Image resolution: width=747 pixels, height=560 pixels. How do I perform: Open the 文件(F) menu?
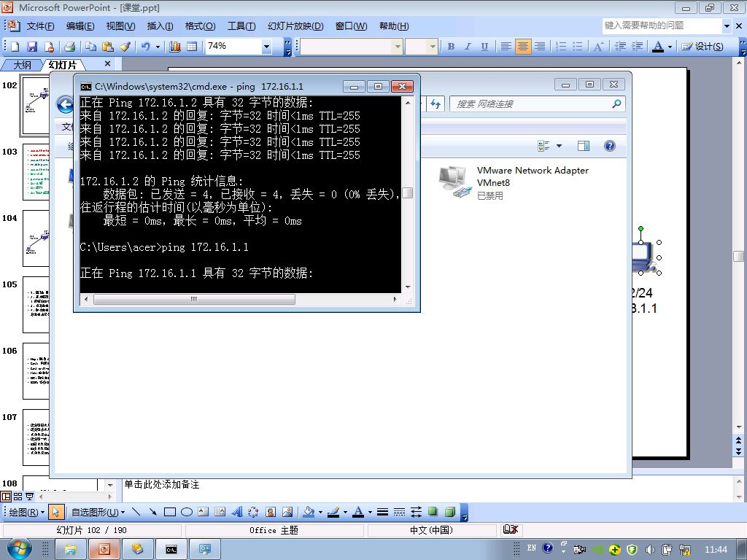click(x=40, y=26)
